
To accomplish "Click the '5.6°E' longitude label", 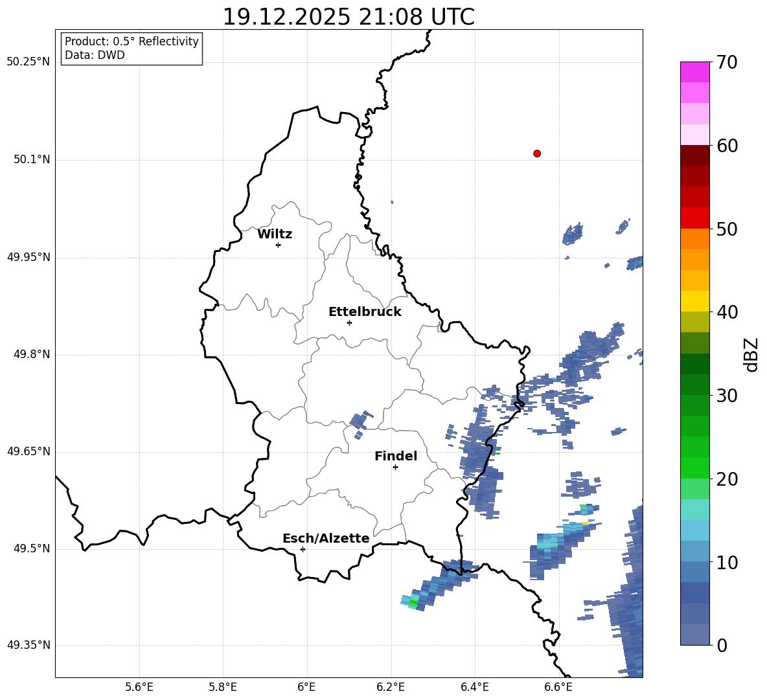I will (139, 687).
